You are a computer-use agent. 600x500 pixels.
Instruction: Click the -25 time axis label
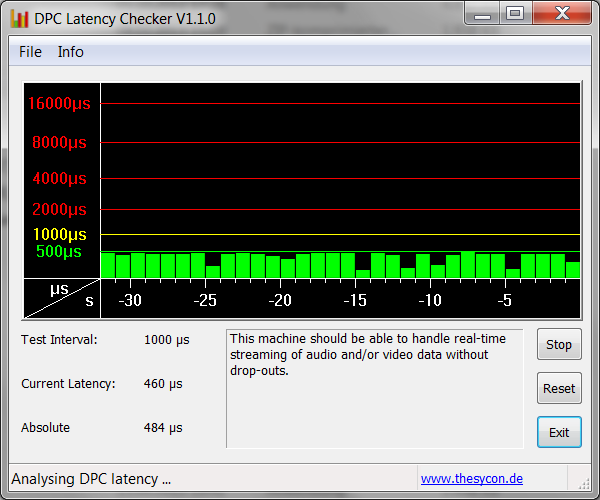point(205,300)
